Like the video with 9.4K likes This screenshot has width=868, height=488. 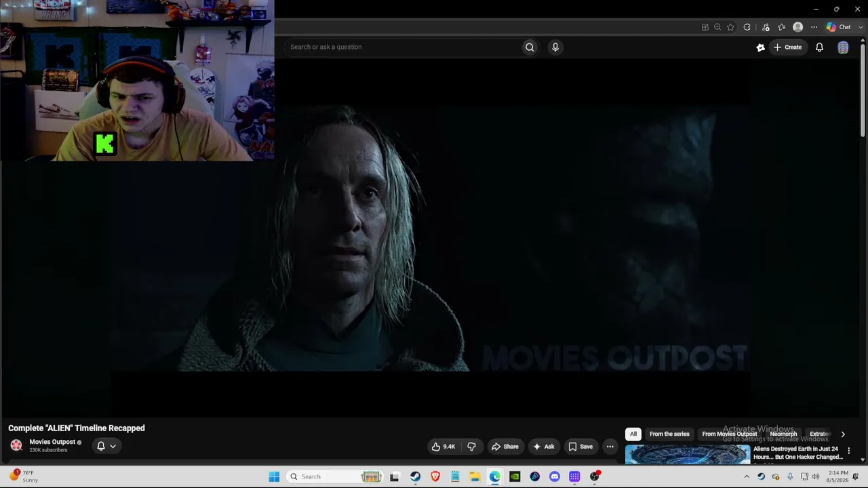coord(443,447)
